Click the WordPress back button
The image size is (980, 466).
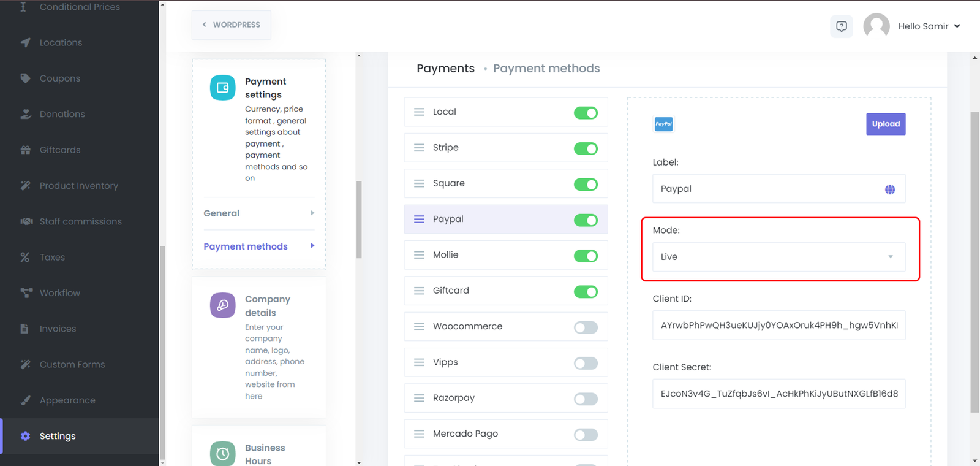pos(231,25)
